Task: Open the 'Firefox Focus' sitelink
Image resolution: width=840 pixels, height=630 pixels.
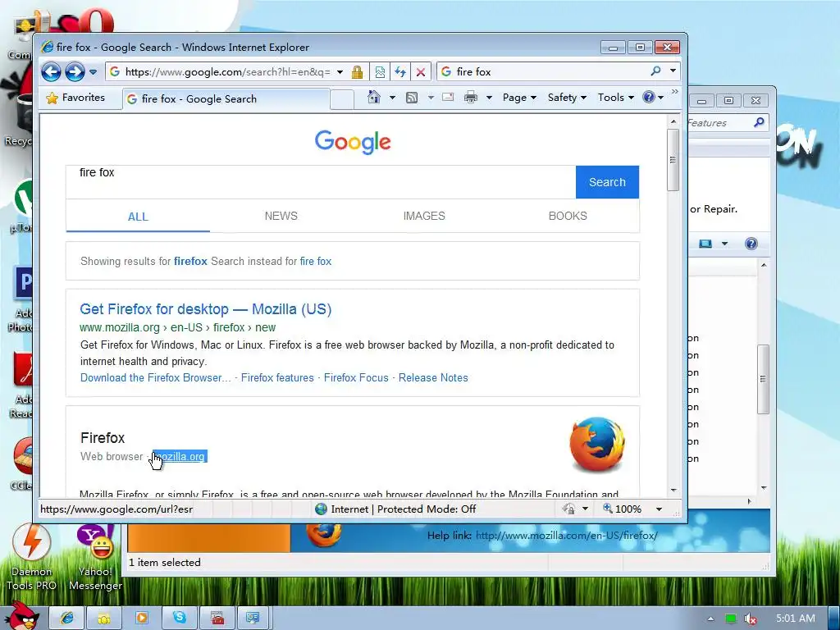Action: pos(356,377)
